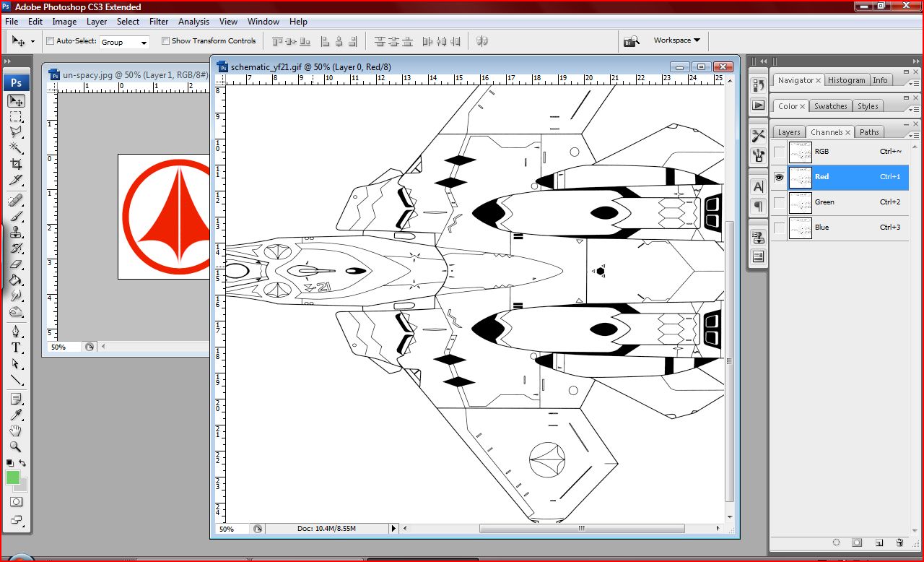Select the Green channel row
Image resolution: width=924 pixels, height=562 pixels.
tap(840, 202)
